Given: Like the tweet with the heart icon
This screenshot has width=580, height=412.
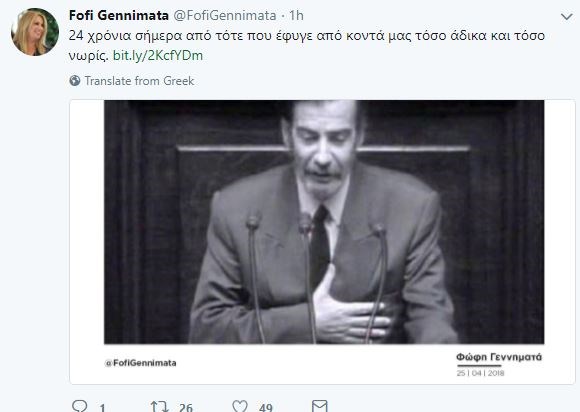Looking at the screenshot, I should pos(240,406).
